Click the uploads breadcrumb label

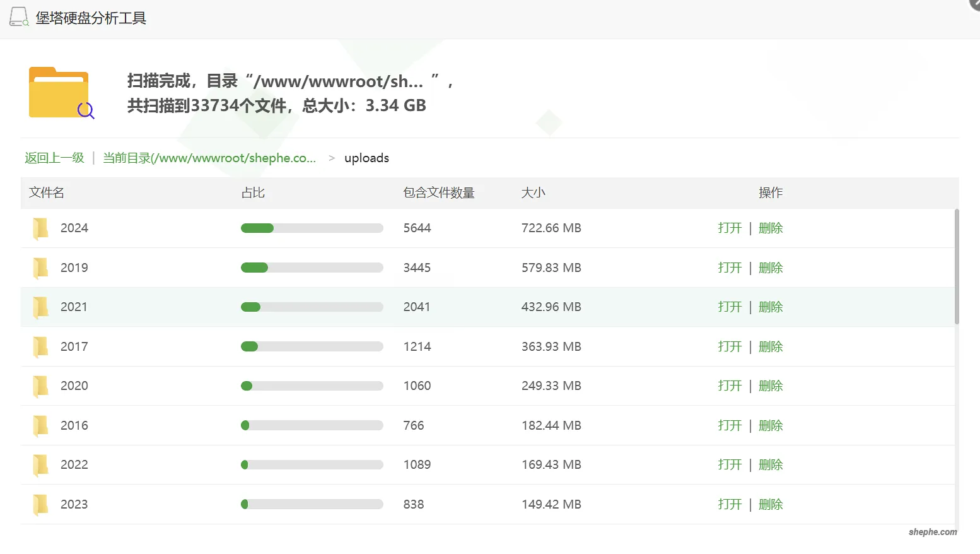click(x=366, y=158)
